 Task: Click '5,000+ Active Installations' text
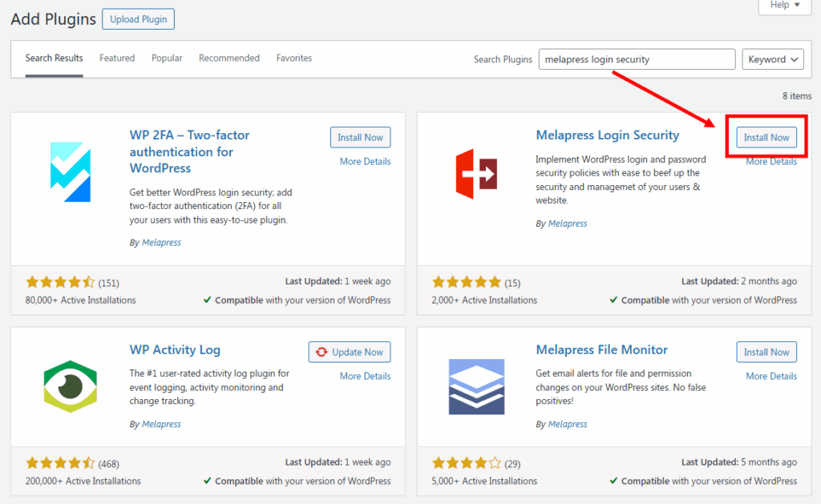pyautogui.click(x=484, y=481)
